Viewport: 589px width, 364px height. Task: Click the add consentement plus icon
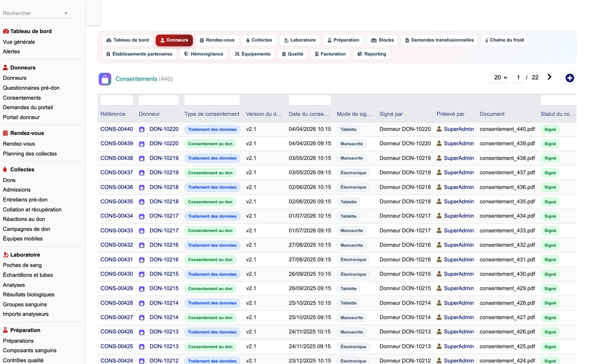[569, 78]
